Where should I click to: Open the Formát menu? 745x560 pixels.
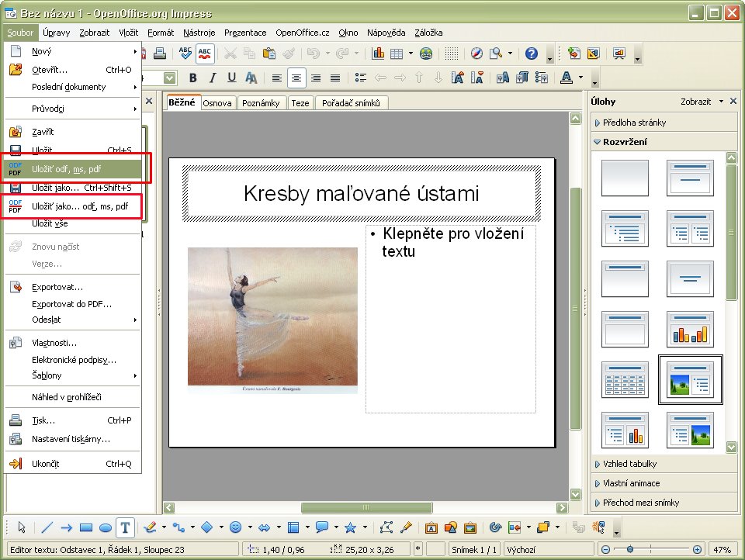pos(161,33)
